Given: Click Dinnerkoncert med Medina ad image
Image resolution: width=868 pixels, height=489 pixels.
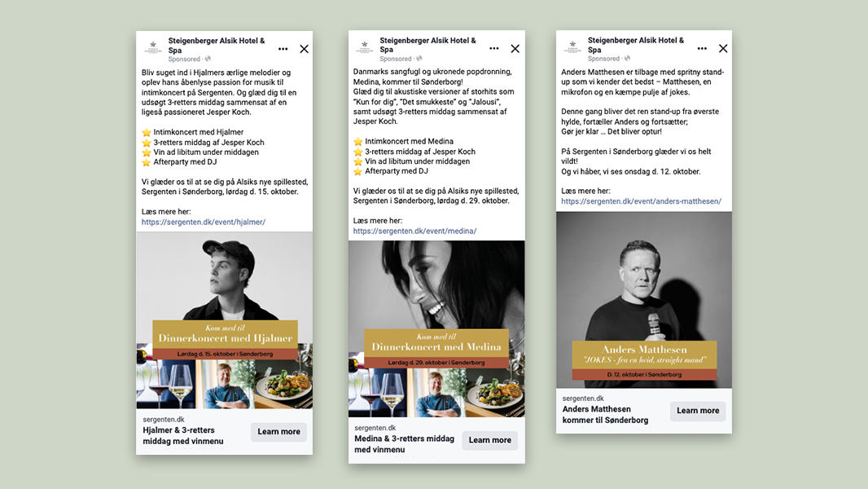Looking at the screenshot, I should pyautogui.click(x=436, y=329).
